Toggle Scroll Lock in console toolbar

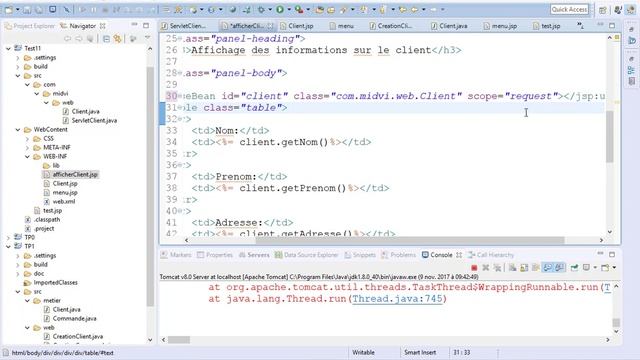(524, 268)
